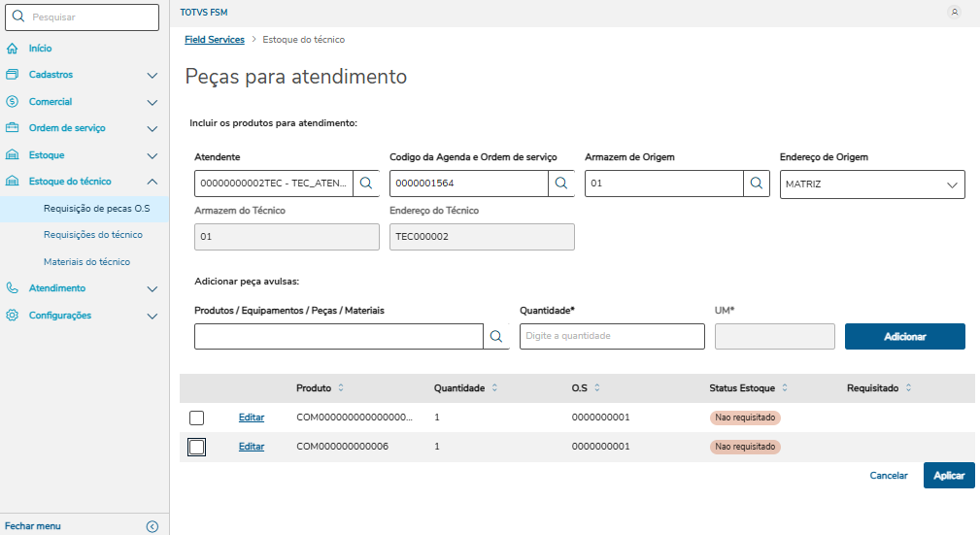
Task: Expand the Cadastros menu section
Action: (x=152, y=75)
